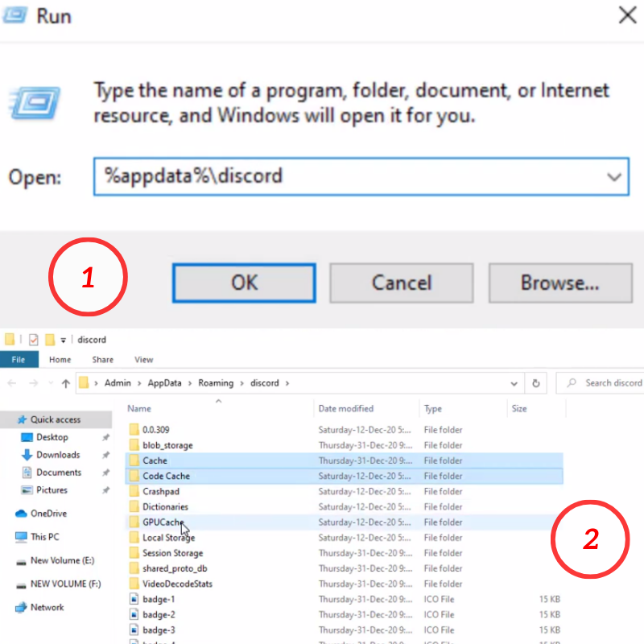This screenshot has width=644, height=644.
Task: Select Desktop in navigation pane
Action: (x=52, y=437)
